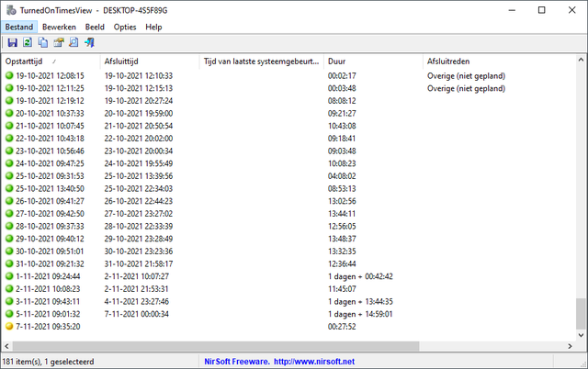This screenshot has width=588, height=369.
Task: Sort by the Duur column header
Action: pos(373,61)
